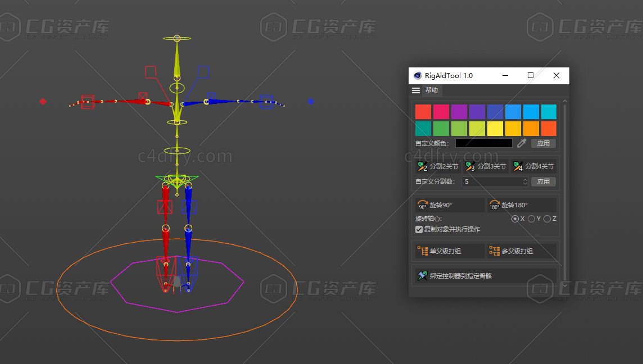643x364 pixels.
Task: Open the 帮助 menu
Action: click(x=432, y=90)
